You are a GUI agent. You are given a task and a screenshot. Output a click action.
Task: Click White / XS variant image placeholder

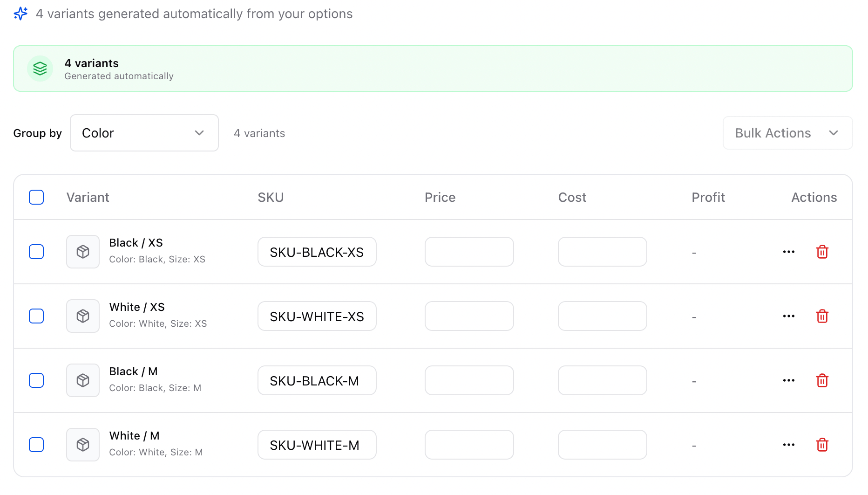click(x=83, y=316)
